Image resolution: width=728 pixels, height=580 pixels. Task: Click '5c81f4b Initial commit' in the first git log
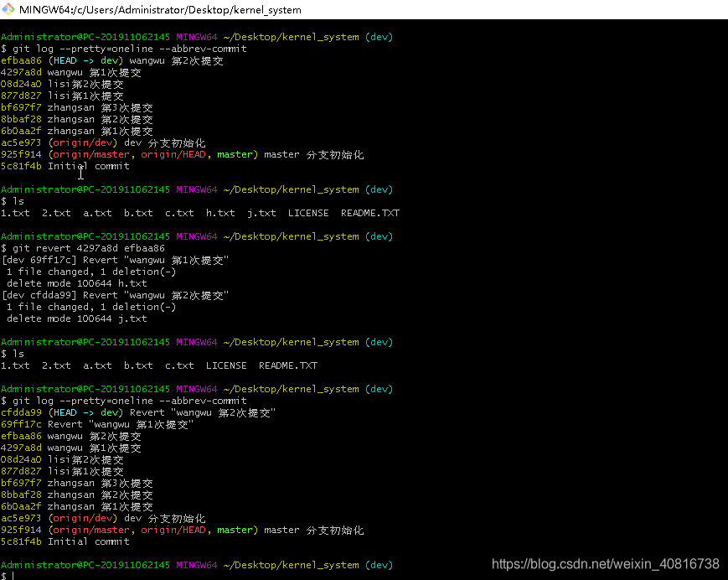coord(65,166)
